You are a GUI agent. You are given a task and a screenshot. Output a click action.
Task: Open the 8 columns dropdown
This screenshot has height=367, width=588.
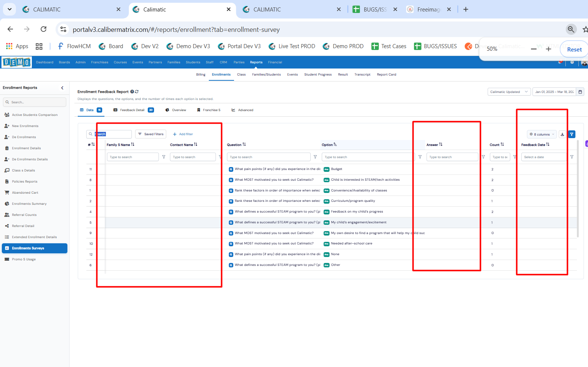542,134
